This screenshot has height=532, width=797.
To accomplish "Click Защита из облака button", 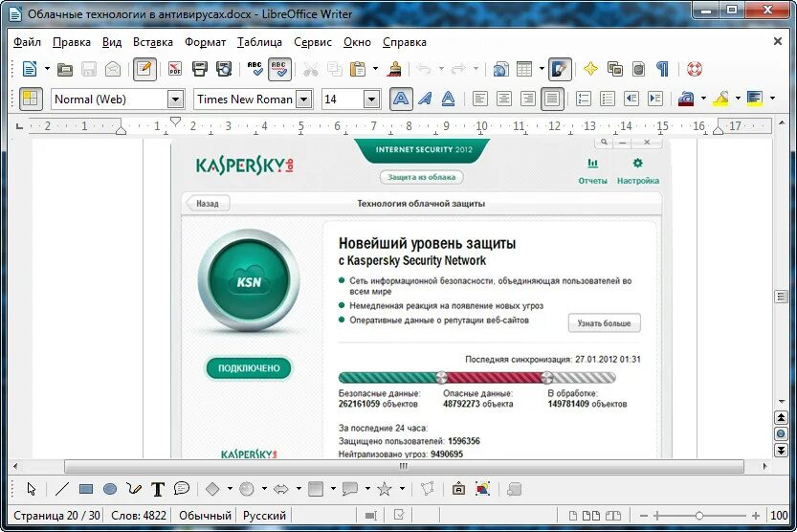I will point(421,177).
